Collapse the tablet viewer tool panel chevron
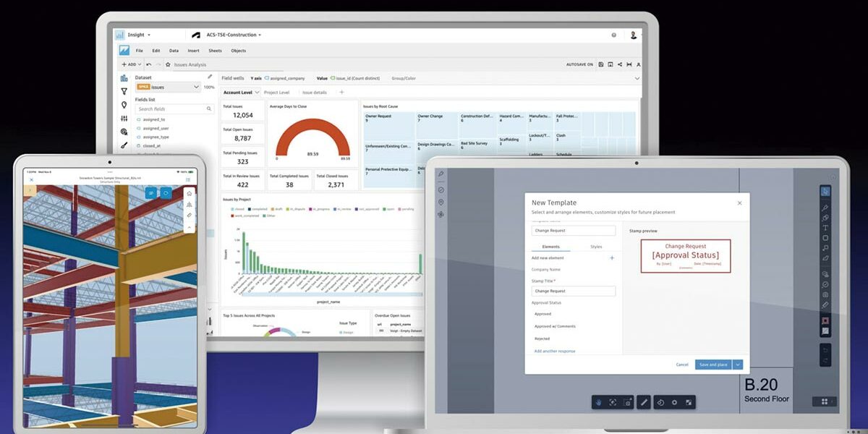 (189, 226)
